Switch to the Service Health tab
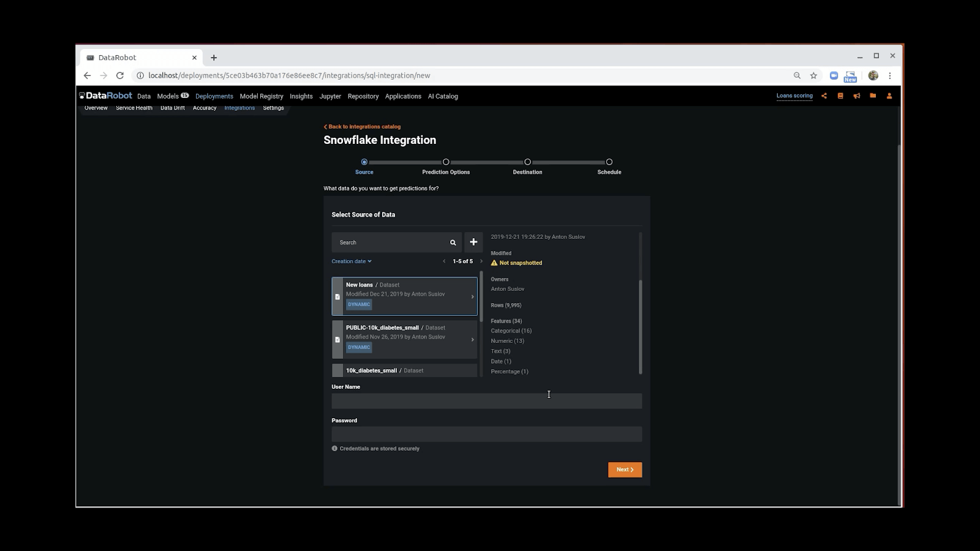Screen dimensions: 980x551 [134, 108]
